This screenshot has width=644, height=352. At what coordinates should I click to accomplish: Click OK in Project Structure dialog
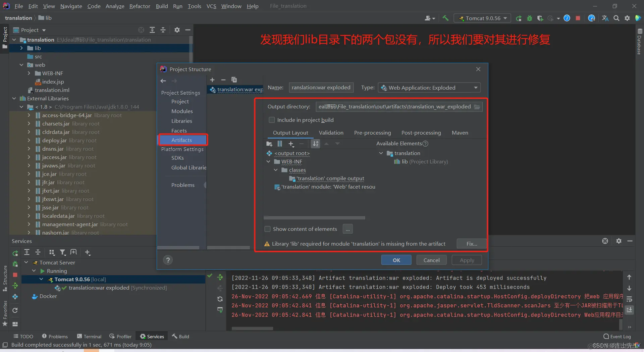[x=396, y=260]
